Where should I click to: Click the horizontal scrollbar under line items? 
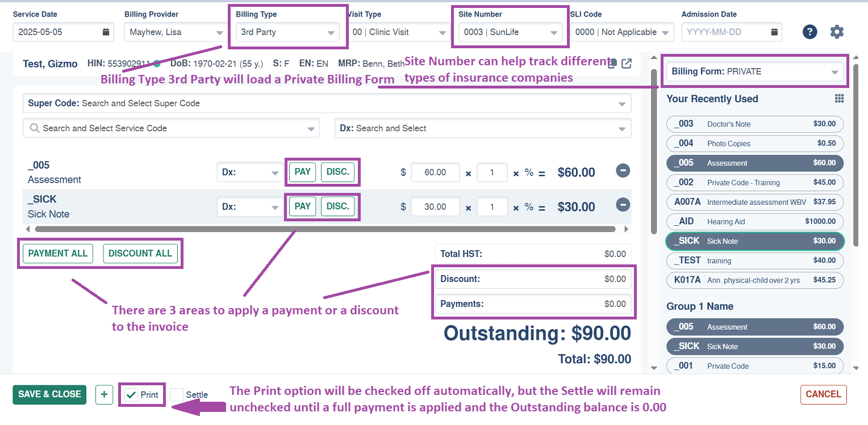tap(325, 229)
